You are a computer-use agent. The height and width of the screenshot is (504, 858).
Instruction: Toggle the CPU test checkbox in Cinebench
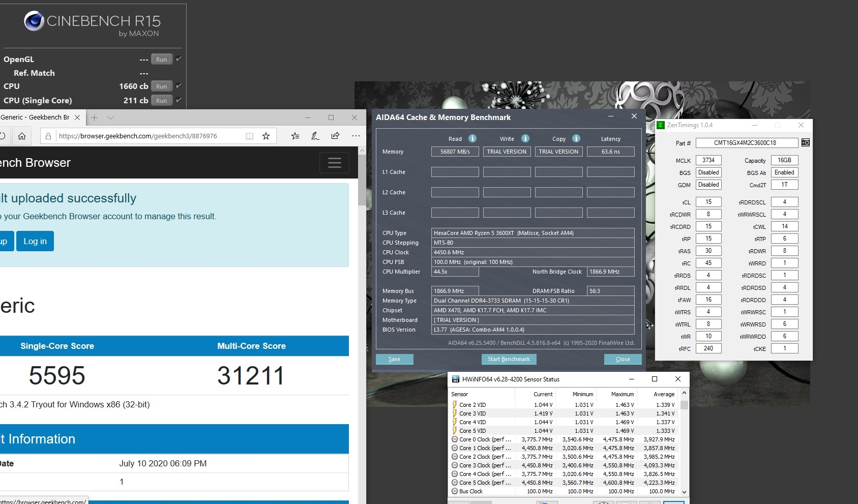point(179,86)
